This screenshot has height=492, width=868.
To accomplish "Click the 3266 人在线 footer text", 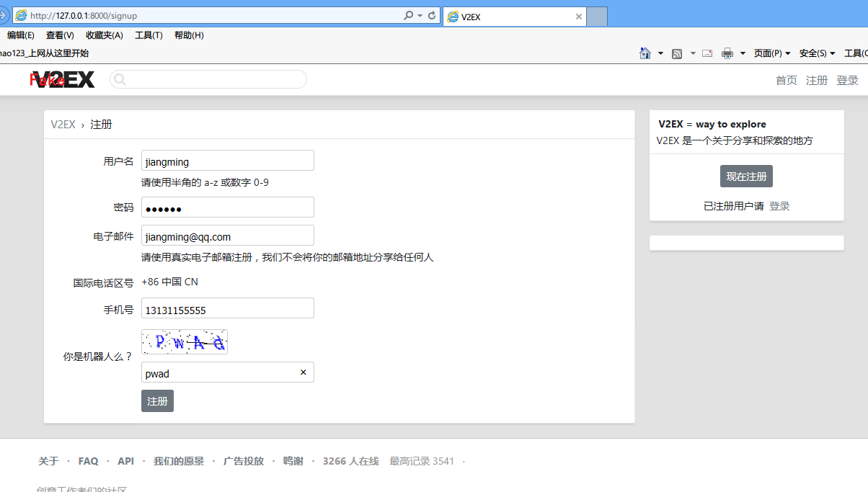I will [x=350, y=461].
